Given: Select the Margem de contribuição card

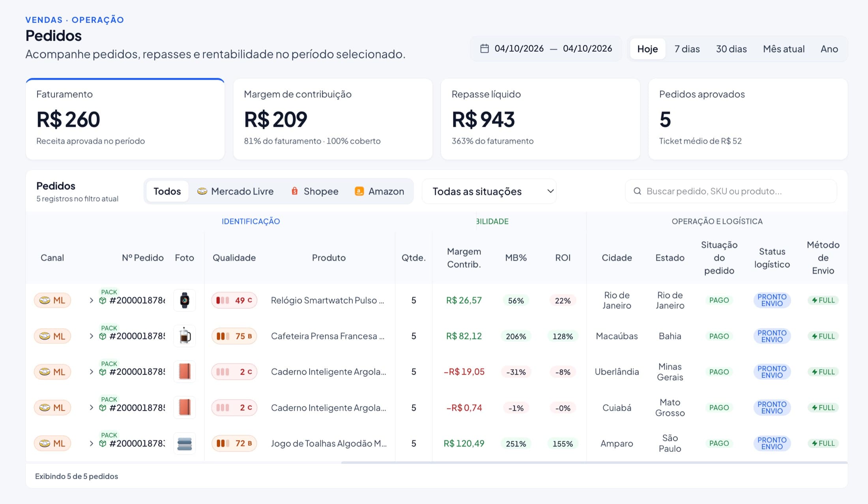Looking at the screenshot, I should coord(333,119).
